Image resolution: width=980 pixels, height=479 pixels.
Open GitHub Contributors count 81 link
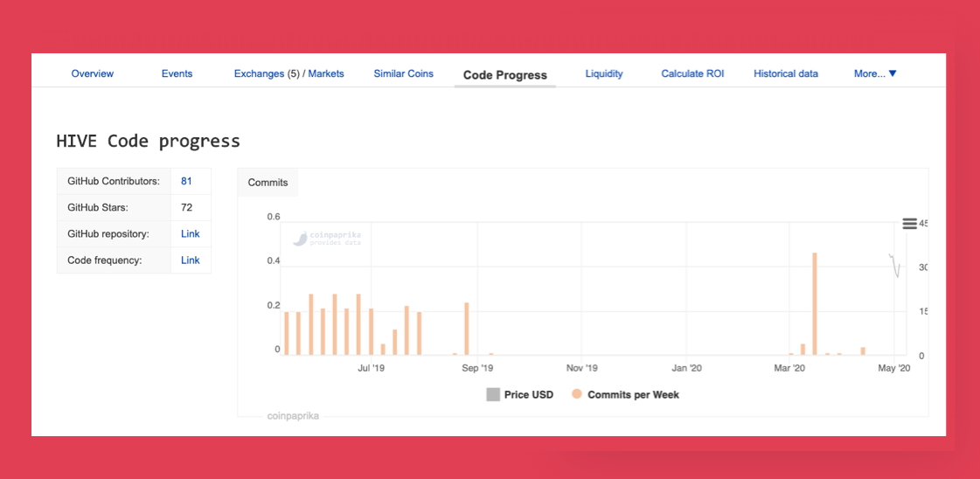point(186,181)
